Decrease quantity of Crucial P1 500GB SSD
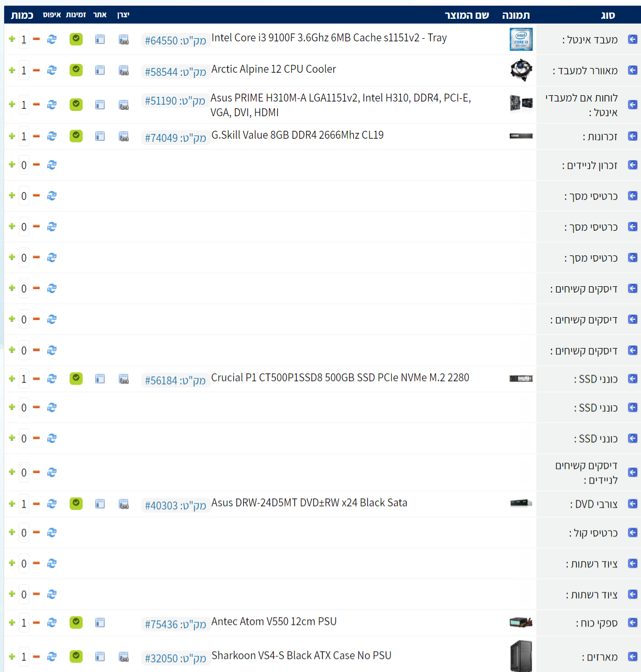The image size is (641, 672). [36, 378]
